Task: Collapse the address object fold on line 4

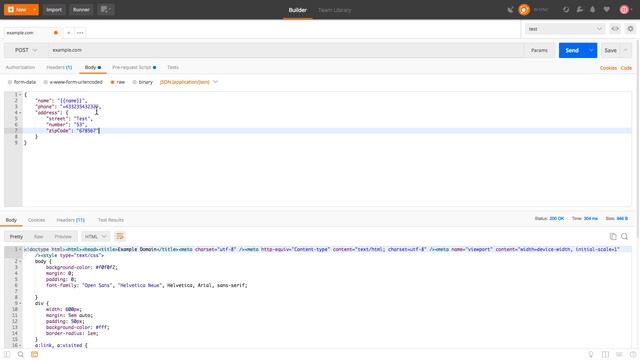Action: pyautogui.click(x=20, y=113)
